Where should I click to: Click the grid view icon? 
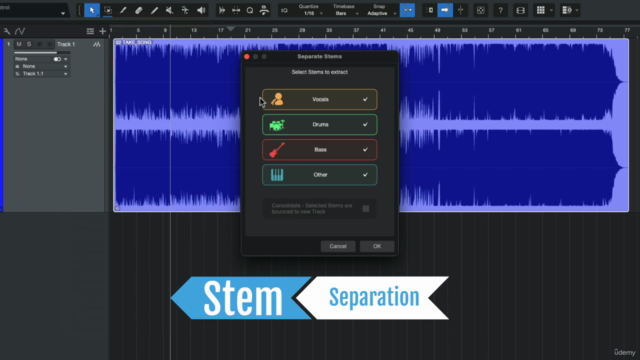[x=540, y=10]
